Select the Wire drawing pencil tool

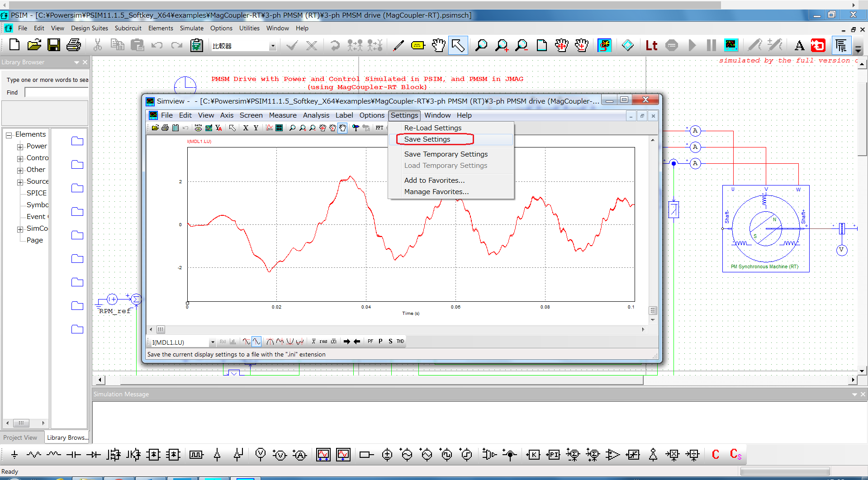398,46
